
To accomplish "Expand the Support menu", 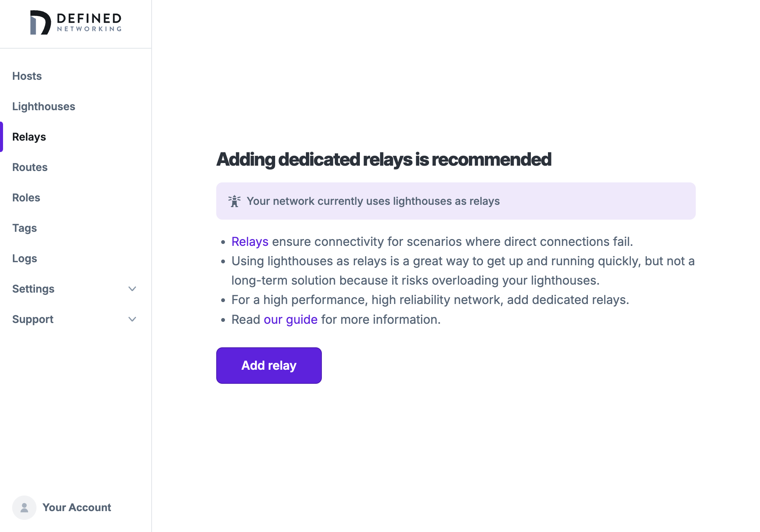I will tap(33, 319).
